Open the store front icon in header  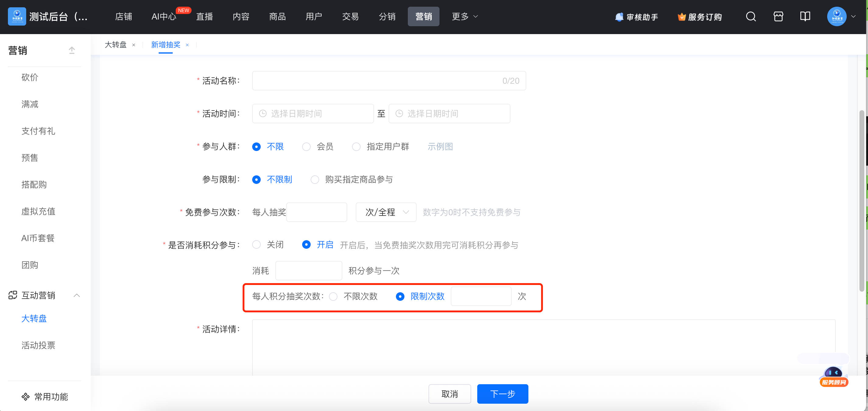coord(778,16)
